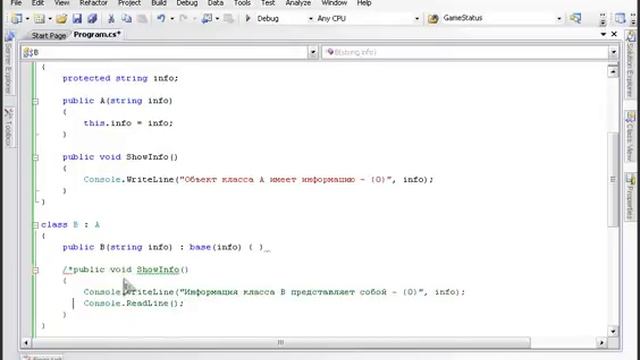Viewport: 640px width, 360px height.
Task: Click the 'this.info = info;' line
Action: pyautogui.click(x=128, y=123)
